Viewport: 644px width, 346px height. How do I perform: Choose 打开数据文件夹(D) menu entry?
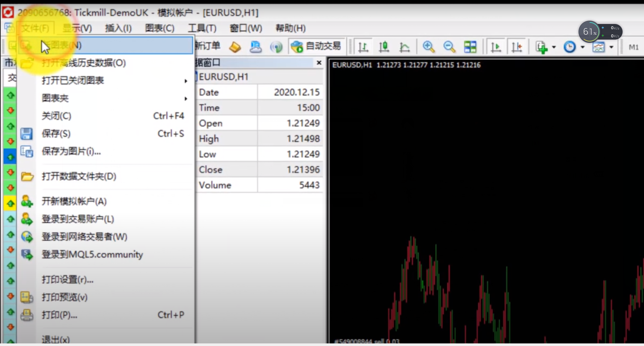[105, 177]
